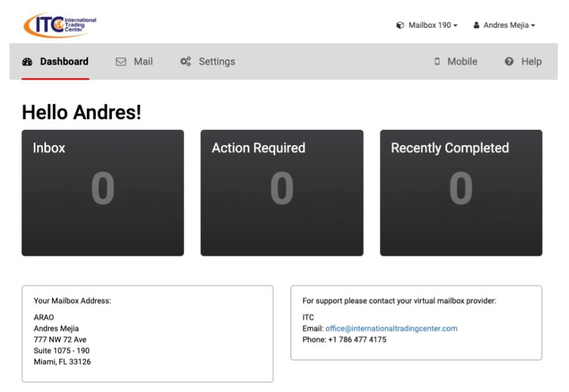This screenshot has height=392, width=569.
Task: Click the Mobile phone icon
Action: [x=437, y=62]
